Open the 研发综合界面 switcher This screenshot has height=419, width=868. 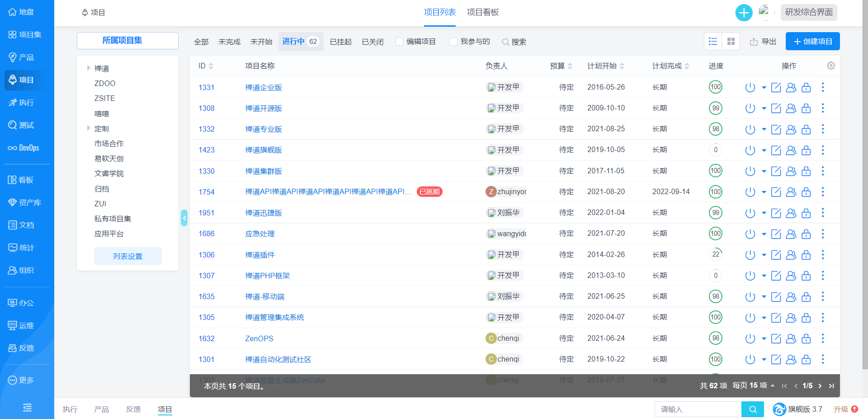coord(809,12)
